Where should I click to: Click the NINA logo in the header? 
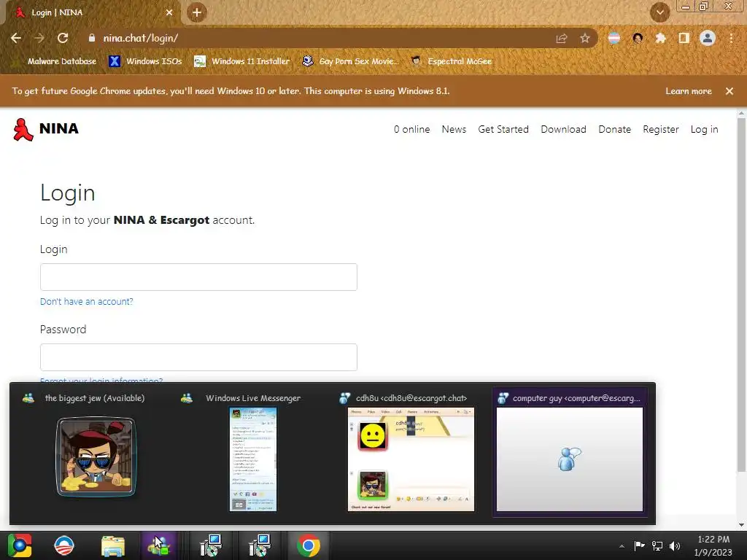click(46, 129)
